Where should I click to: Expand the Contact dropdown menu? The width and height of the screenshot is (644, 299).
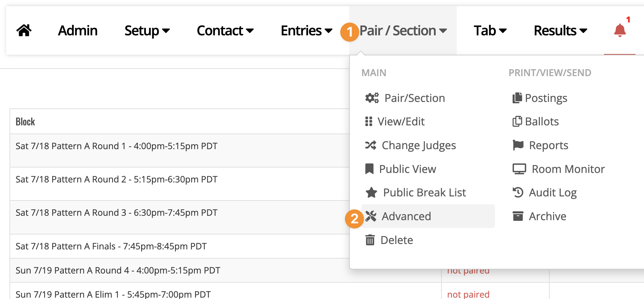coord(225,31)
